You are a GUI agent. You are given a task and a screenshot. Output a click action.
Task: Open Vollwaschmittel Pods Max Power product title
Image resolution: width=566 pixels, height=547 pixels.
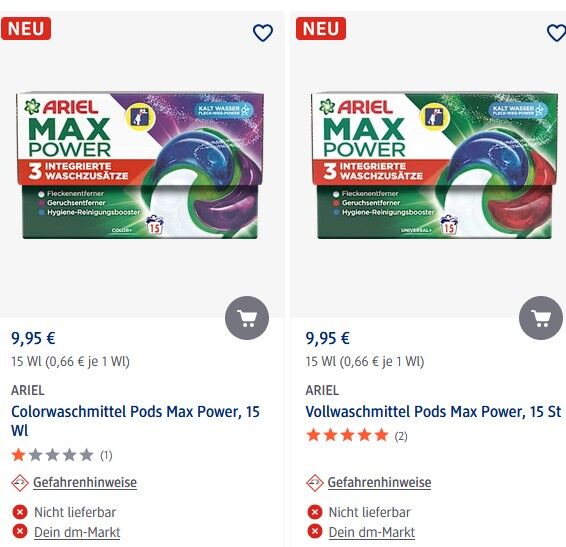pos(433,412)
